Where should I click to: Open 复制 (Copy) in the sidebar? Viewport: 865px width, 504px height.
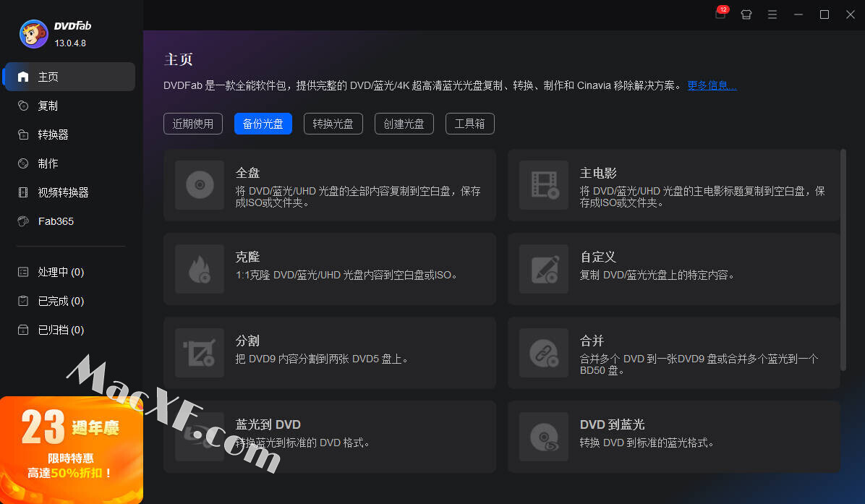48,106
